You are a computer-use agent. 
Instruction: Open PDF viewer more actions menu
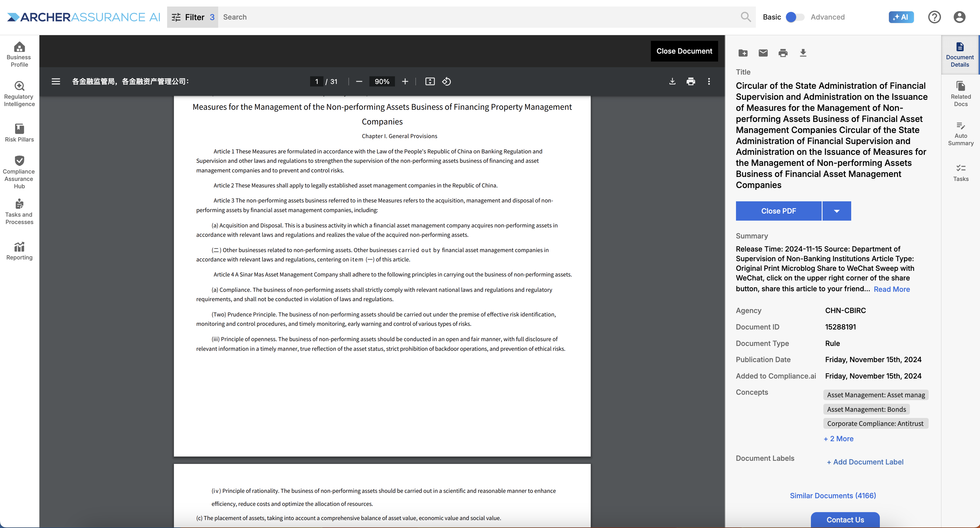point(708,81)
